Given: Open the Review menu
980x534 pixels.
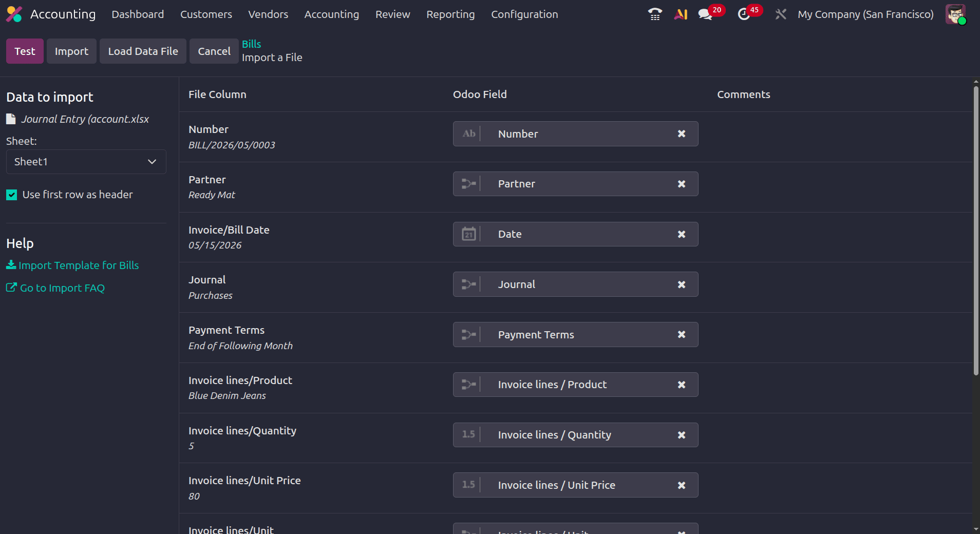Looking at the screenshot, I should (x=393, y=14).
